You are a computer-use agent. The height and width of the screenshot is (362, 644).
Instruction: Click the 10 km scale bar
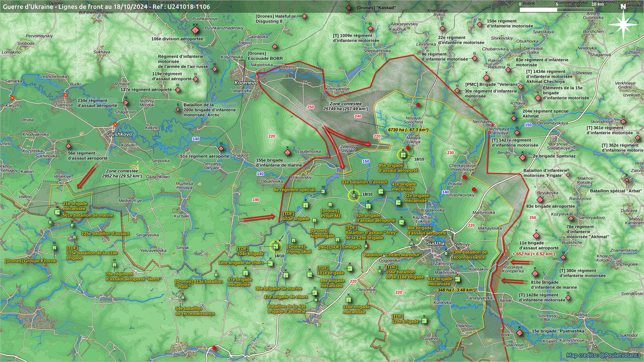pyautogui.click(x=557, y=9)
